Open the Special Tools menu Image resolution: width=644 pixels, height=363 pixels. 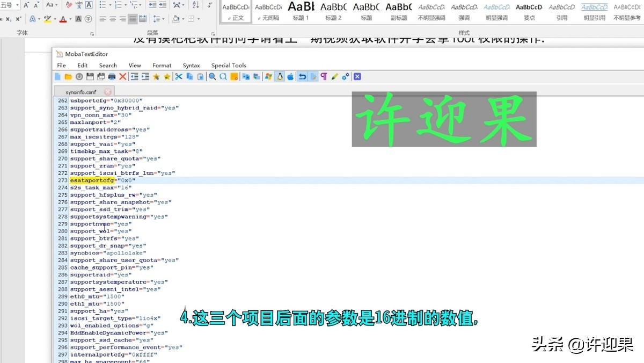[229, 66]
